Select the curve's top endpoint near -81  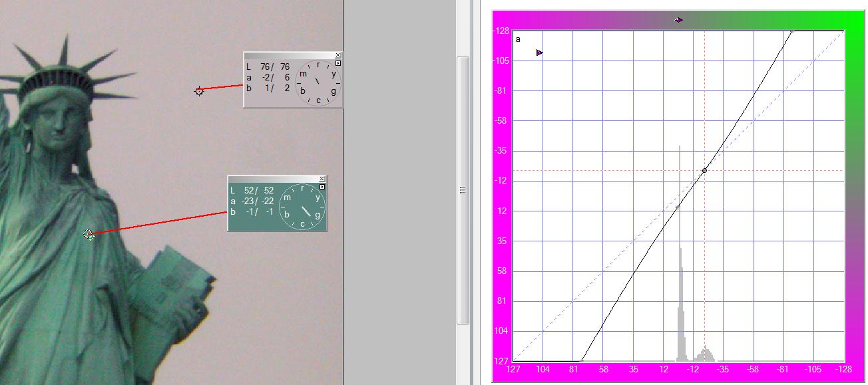pyautogui.click(x=792, y=31)
